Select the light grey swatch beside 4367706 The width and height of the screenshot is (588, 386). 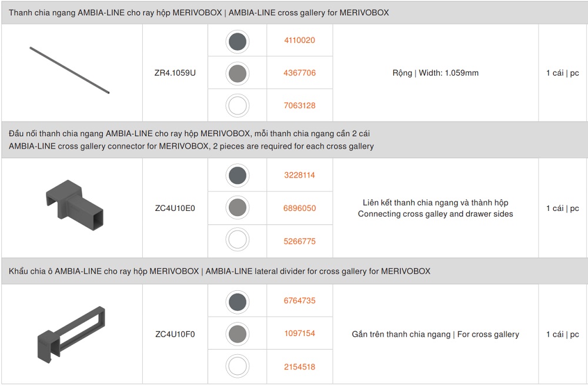click(238, 73)
